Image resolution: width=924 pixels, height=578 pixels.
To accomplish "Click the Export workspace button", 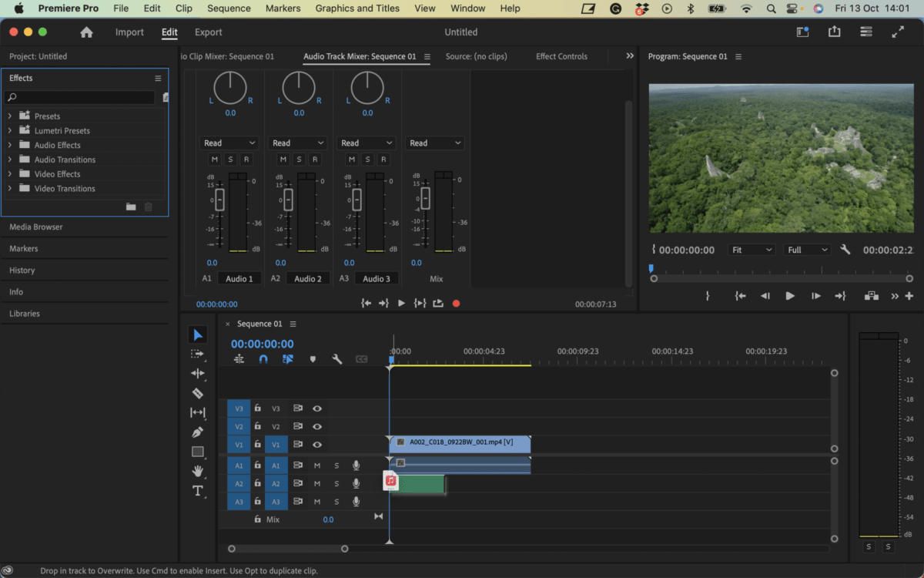I will click(x=208, y=32).
